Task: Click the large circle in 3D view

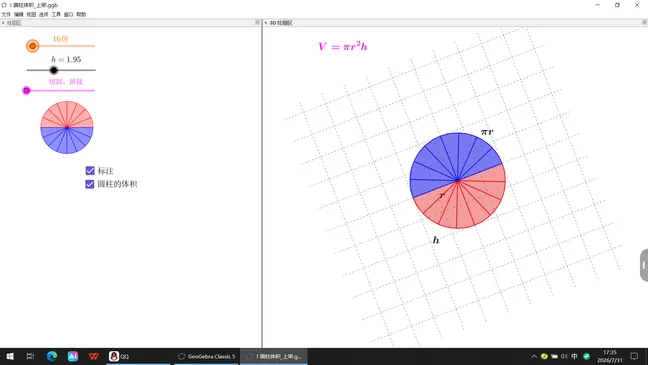Action: tap(457, 180)
